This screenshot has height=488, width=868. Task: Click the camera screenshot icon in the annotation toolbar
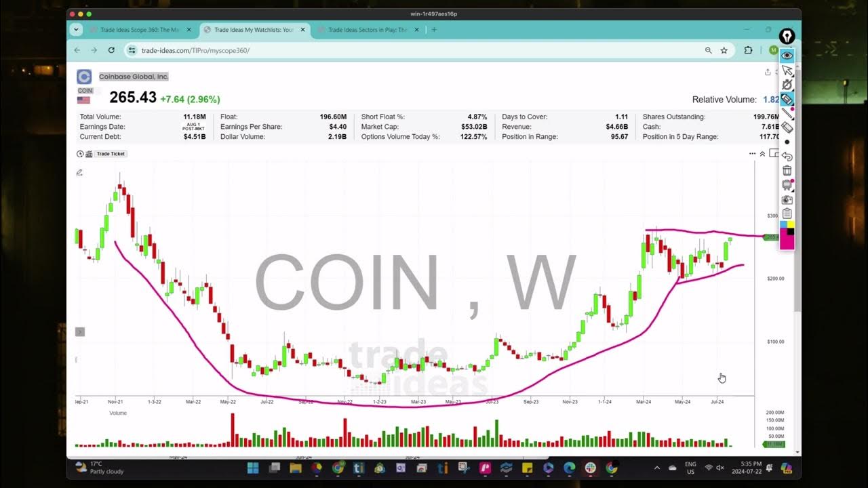pyautogui.click(x=787, y=200)
